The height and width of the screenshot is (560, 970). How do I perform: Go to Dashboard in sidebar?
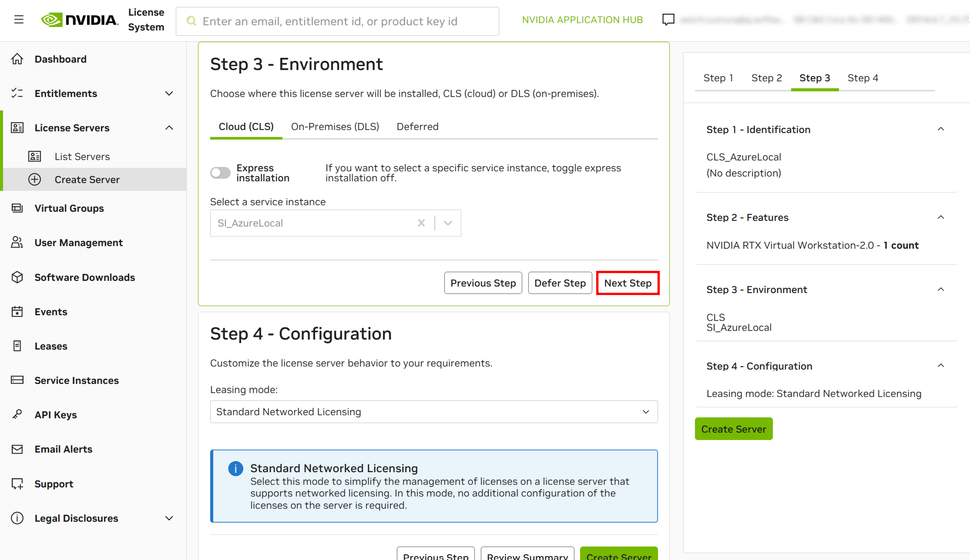[60, 59]
